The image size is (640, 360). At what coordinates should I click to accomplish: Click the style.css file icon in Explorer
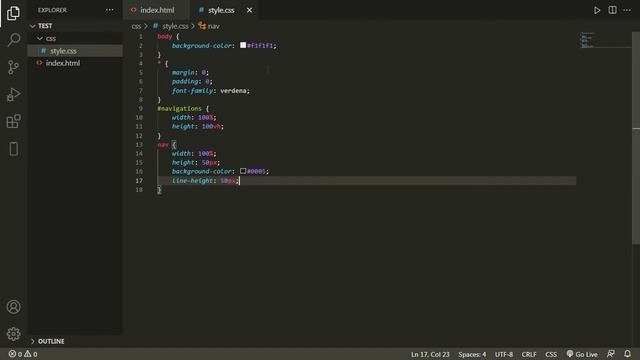[x=44, y=51]
